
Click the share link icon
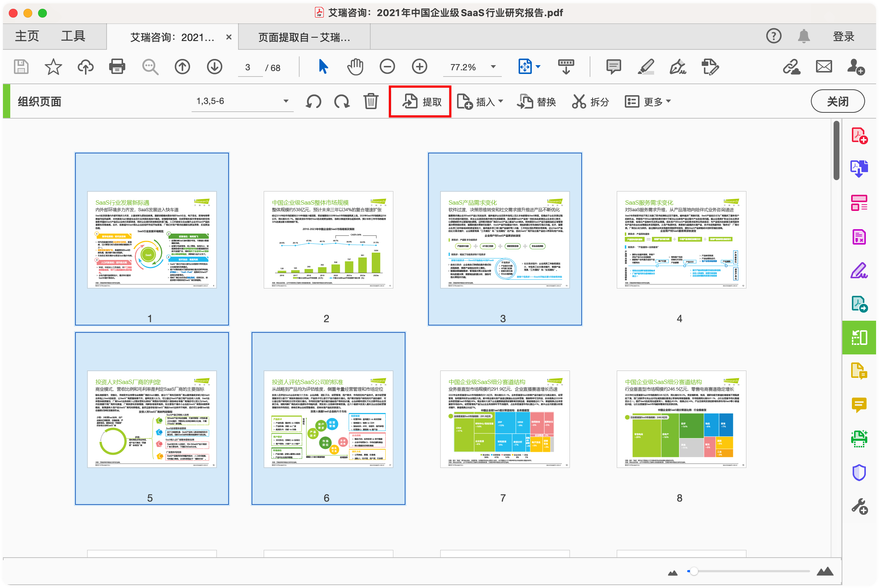[791, 67]
